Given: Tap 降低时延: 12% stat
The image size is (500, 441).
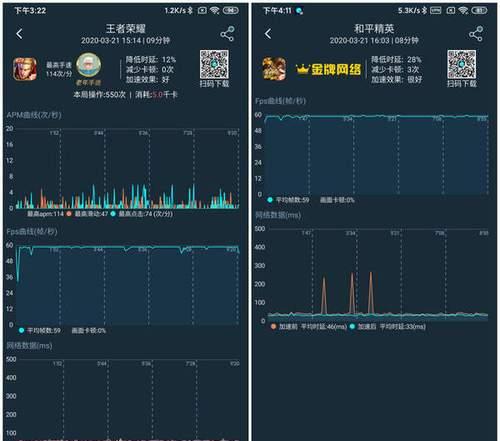Looking at the screenshot, I should pos(151,60).
